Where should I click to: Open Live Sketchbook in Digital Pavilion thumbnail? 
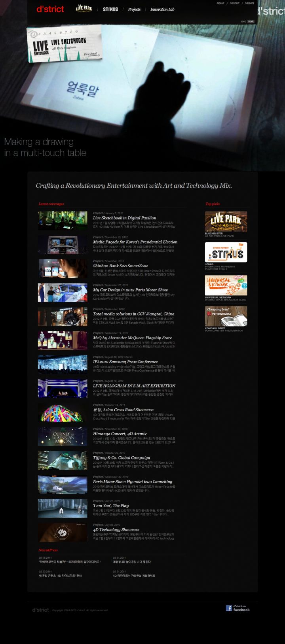[x=63, y=221]
